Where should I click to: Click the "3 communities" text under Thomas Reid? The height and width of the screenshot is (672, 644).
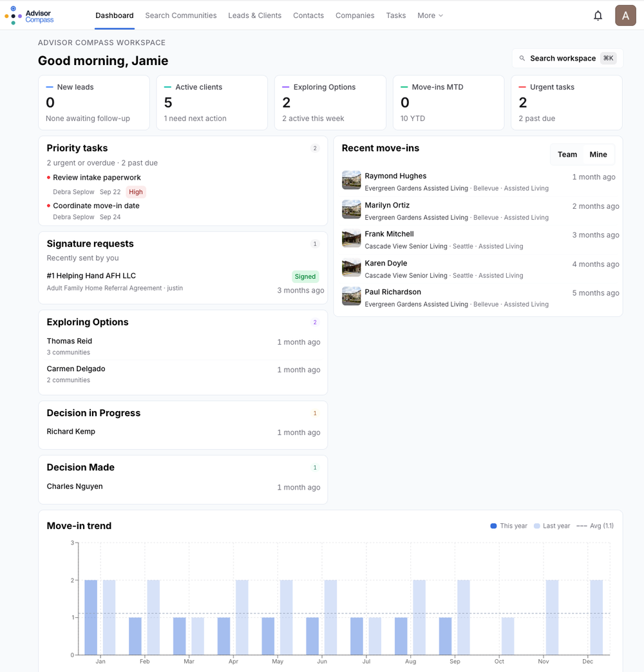pyautogui.click(x=68, y=352)
